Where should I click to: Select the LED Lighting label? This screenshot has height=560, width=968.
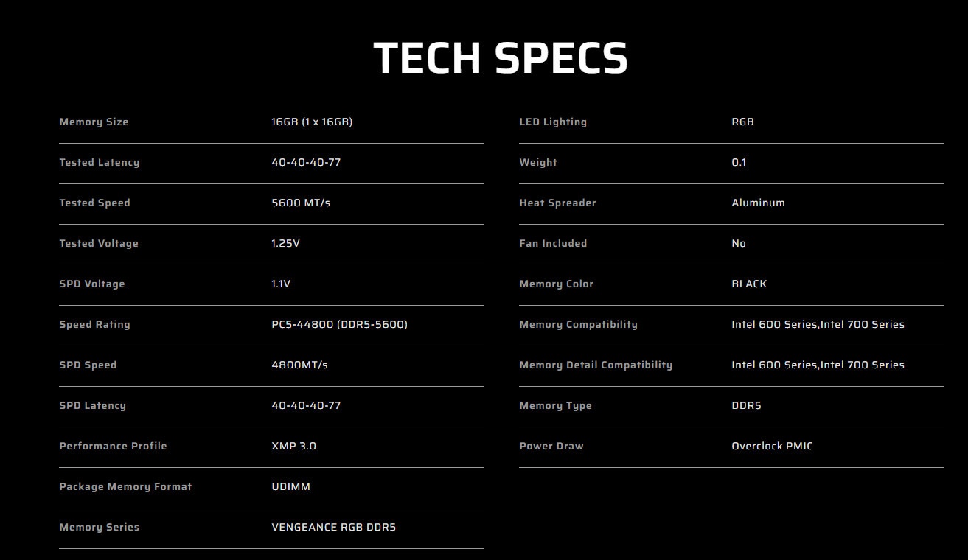tap(553, 122)
